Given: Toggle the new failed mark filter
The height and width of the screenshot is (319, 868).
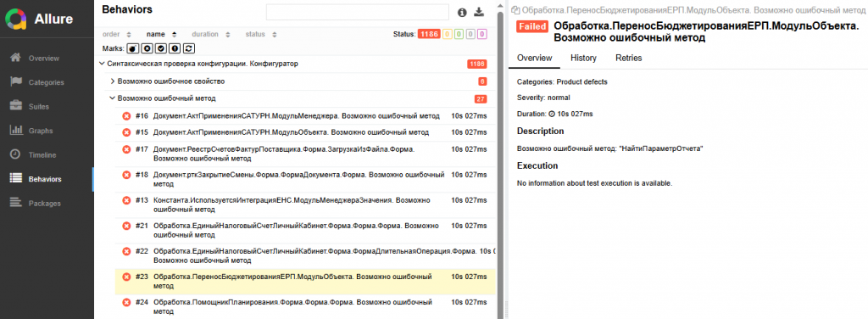Looking at the screenshot, I should coord(147,48).
